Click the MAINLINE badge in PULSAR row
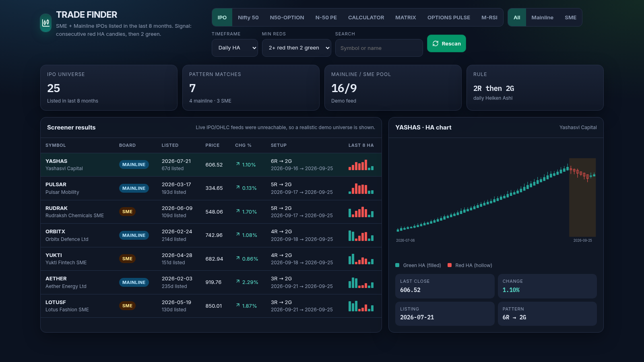 click(x=134, y=188)
